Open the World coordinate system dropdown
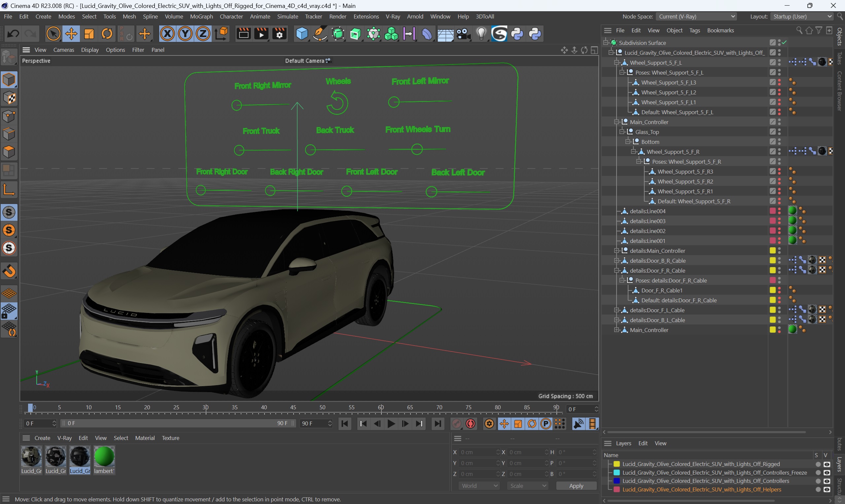 (479, 486)
